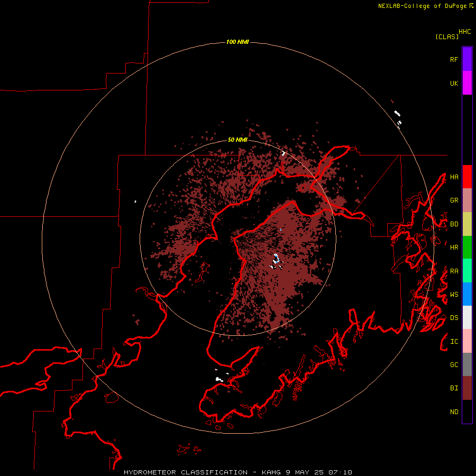The width and height of the screenshot is (476, 476).
Task: Click the [CLAS] units label
Action: [x=447, y=36]
